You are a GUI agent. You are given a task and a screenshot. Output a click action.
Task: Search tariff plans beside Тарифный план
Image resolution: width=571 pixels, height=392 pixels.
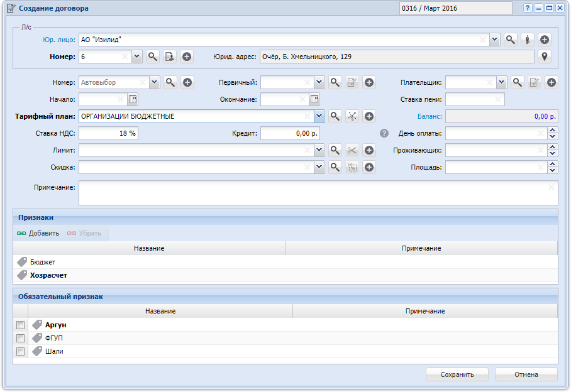point(335,116)
